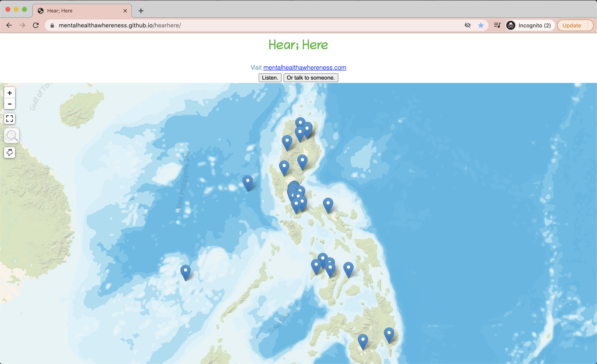The height and width of the screenshot is (364, 597).
Task: Bookmark this page with the star icon
Action: point(481,25)
